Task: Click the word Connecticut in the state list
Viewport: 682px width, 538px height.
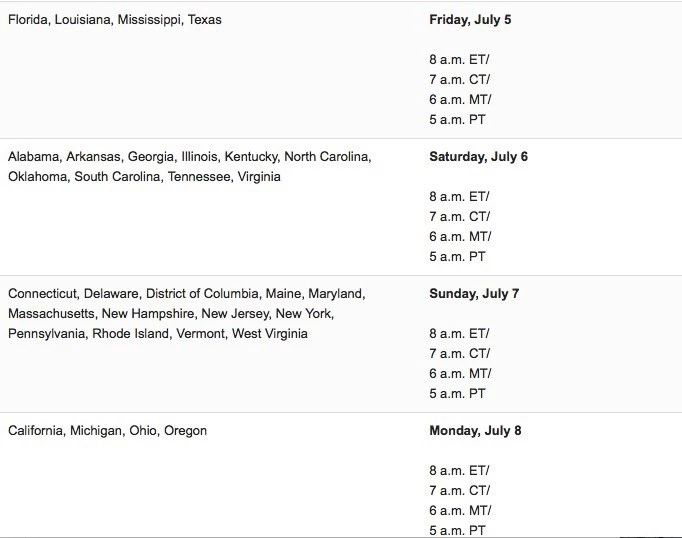Action: (x=42, y=294)
